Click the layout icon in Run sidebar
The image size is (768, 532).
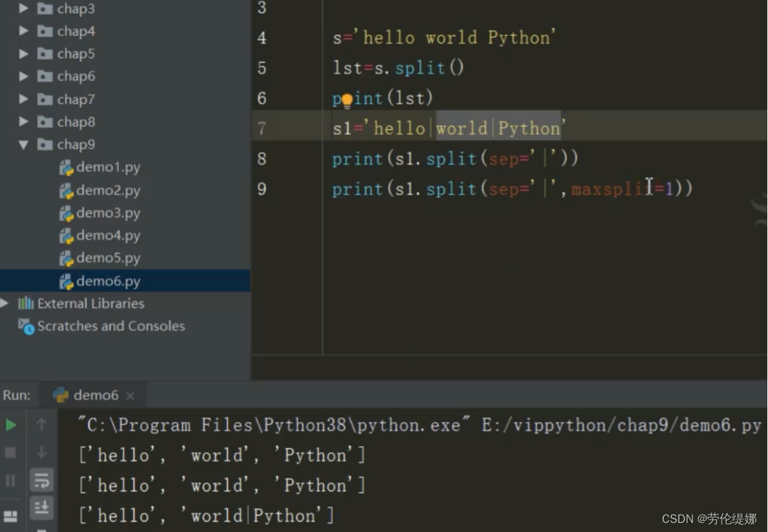click(x=10, y=516)
